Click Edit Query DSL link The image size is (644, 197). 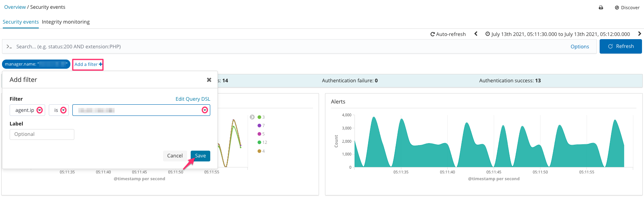tap(193, 99)
